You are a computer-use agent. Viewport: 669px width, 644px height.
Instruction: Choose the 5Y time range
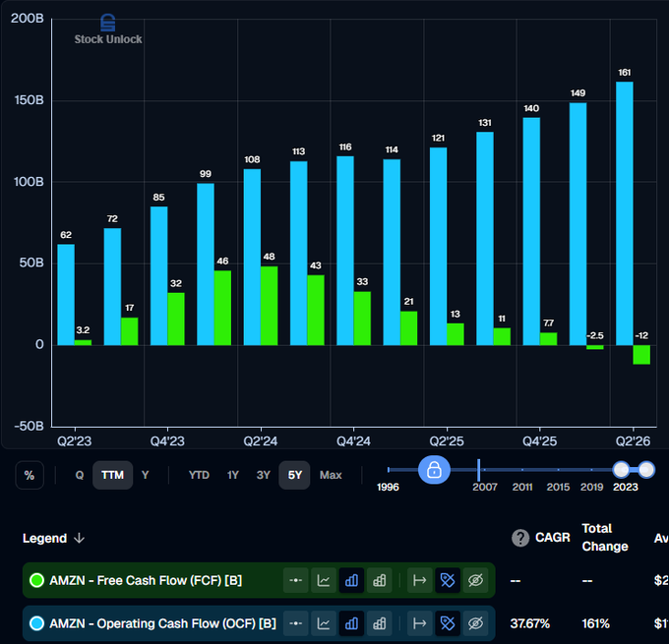click(294, 475)
